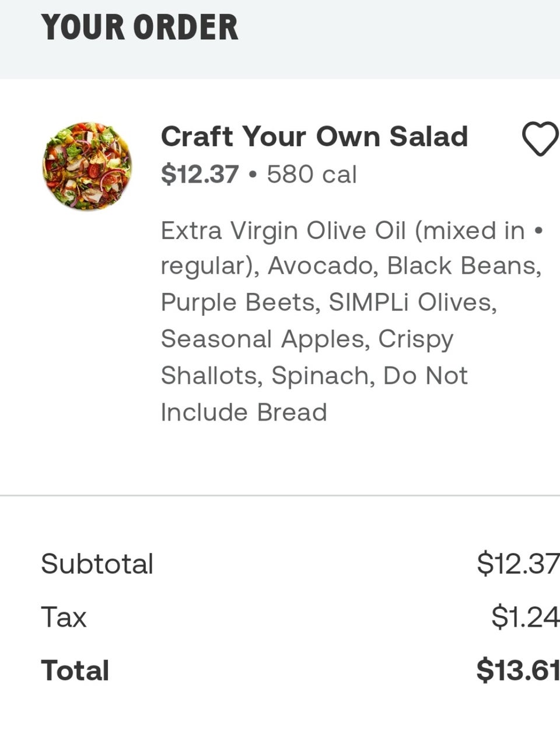
Task: Click the Extra Virgin Olive Oil ingredient text
Action: (x=283, y=230)
